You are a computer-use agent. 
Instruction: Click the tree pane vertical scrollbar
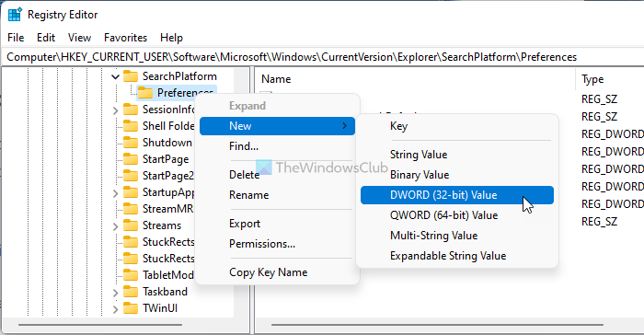click(x=241, y=193)
